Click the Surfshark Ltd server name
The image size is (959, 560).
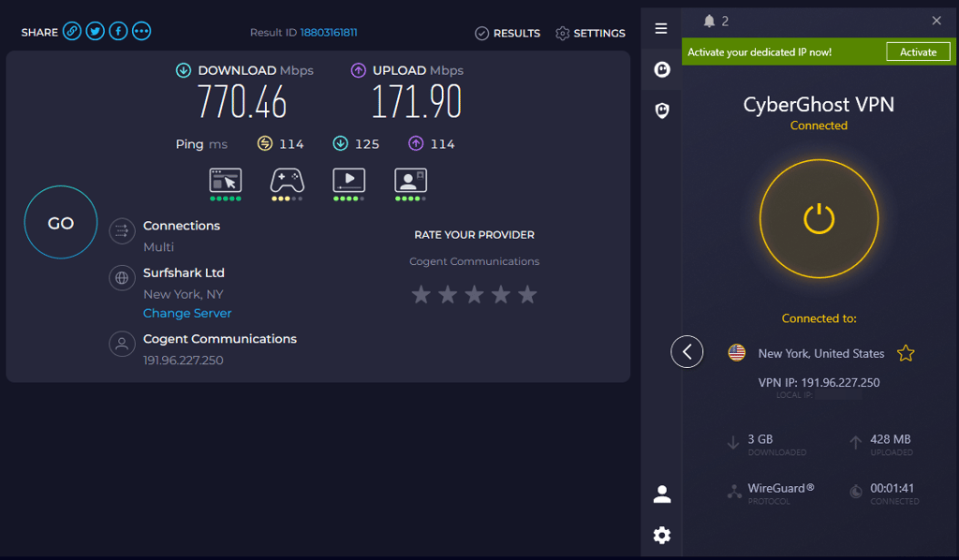click(x=184, y=273)
